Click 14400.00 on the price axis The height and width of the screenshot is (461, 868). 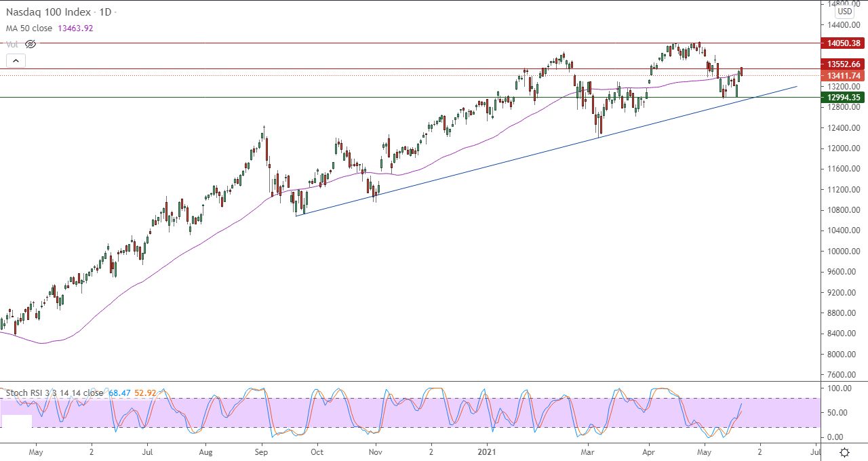point(843,25)
